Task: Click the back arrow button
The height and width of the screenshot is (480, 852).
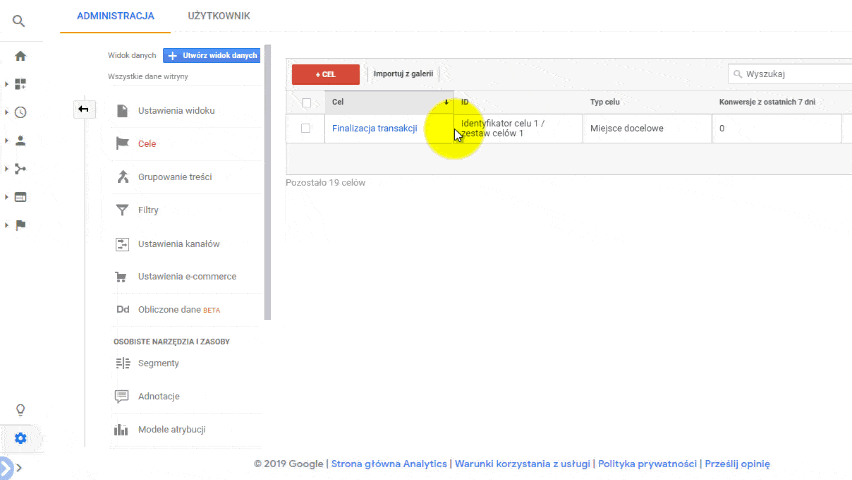Action: [x=84, y=109]
